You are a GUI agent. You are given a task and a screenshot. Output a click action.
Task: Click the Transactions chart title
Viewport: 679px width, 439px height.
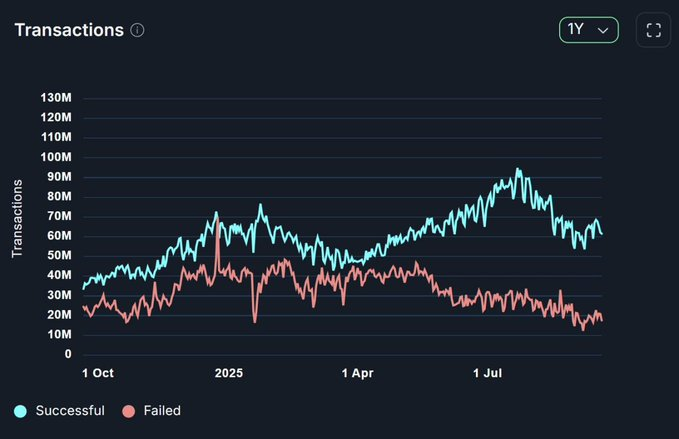(x=69, y=30)
